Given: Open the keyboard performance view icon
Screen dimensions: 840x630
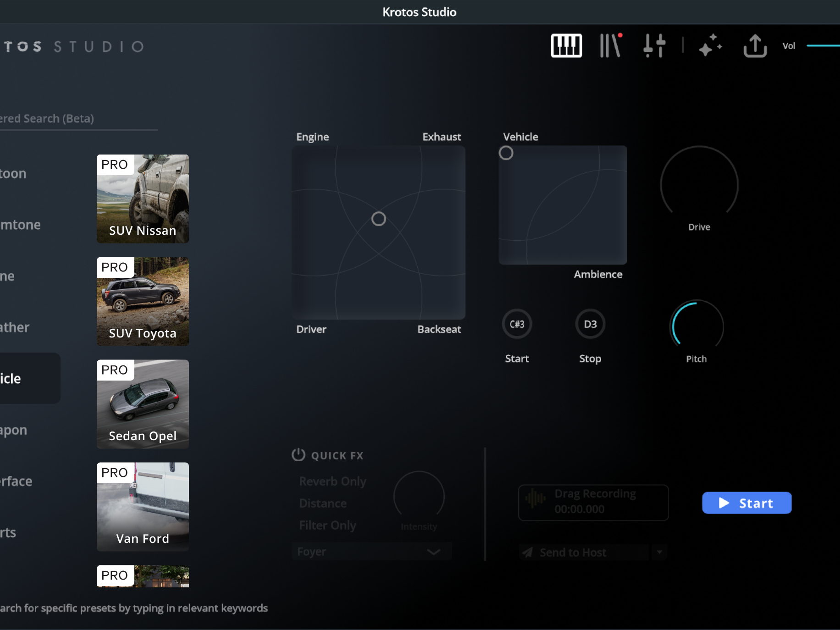Looking at the screenshot, I should [566, 46].
